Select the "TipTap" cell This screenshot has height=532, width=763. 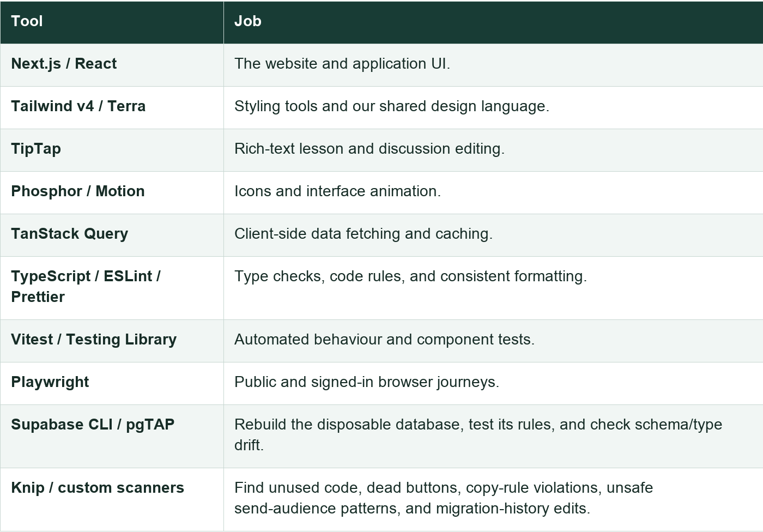[x=112, y=150]
